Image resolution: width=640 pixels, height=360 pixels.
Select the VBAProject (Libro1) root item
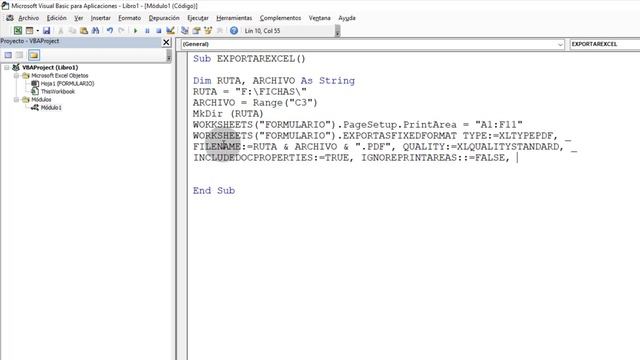point(50,67)
